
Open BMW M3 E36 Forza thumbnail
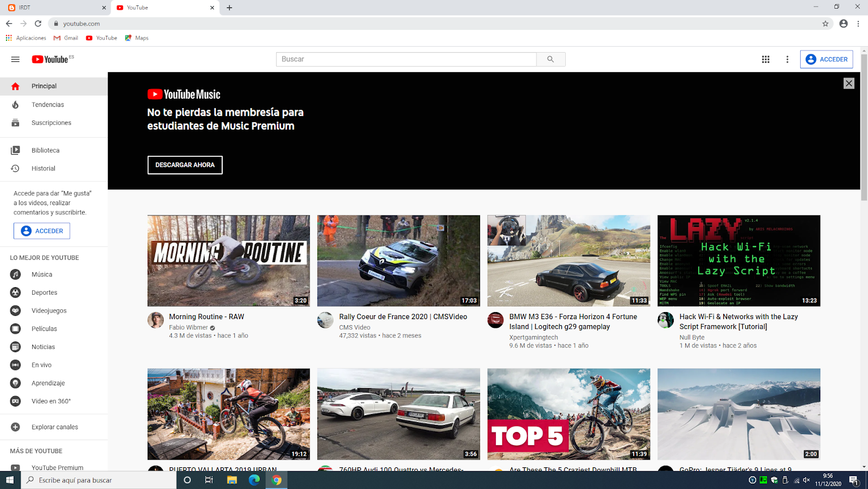(x=569, y=261)
